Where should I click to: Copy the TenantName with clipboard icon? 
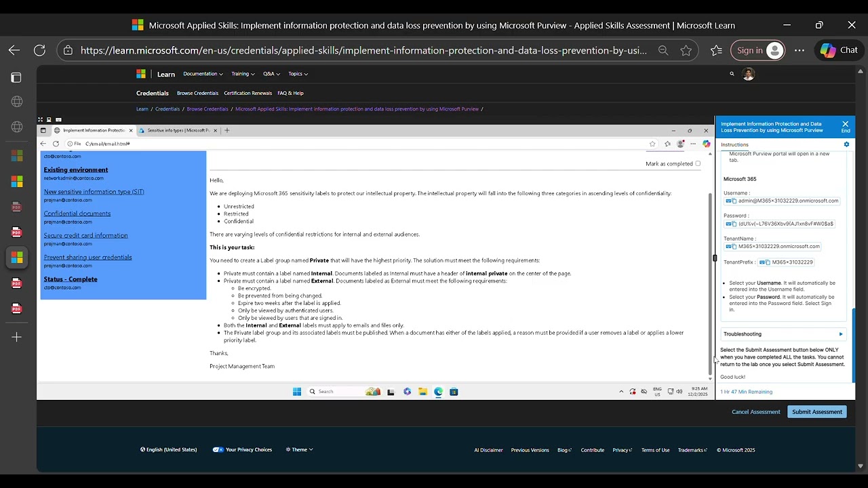734,247
